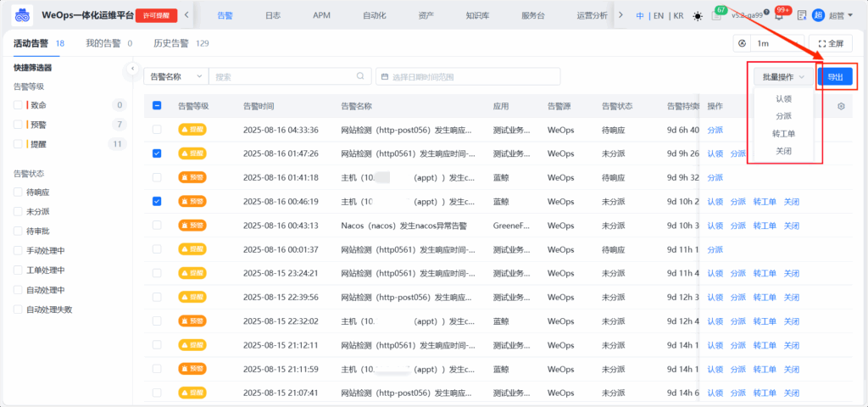The width and height of the screenshot is (868, 407).
Task: Open the task list icon with 67 badge
Action: click(x=717, y=15)
